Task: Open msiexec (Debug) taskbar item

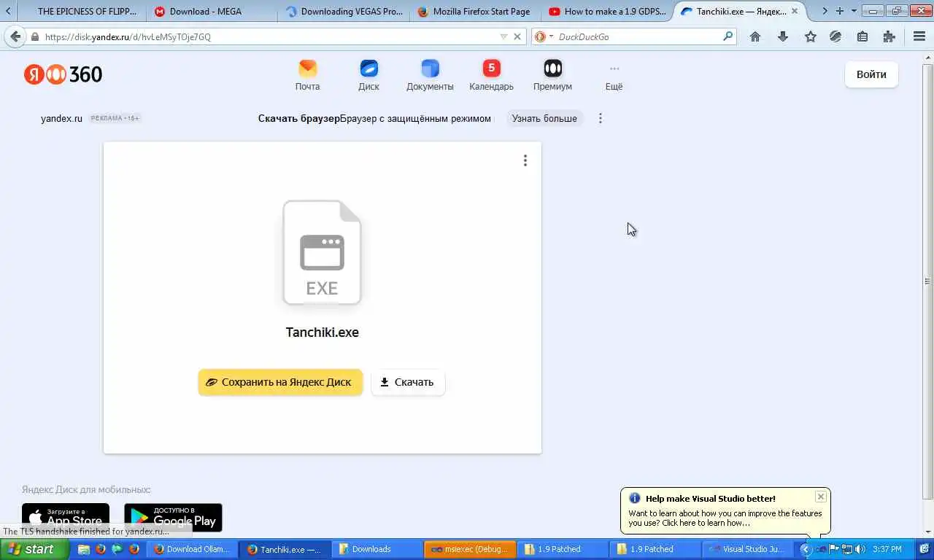Action: coord(471,549)
